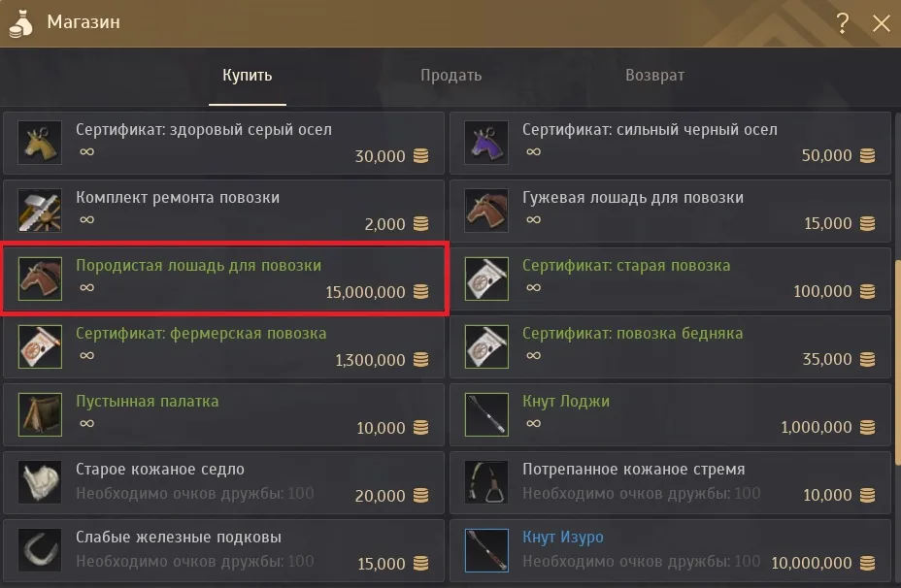This screenshot has height=588, width=901.
Task: Click the shop list vertical scrollbar
Action: click(897, 362)
